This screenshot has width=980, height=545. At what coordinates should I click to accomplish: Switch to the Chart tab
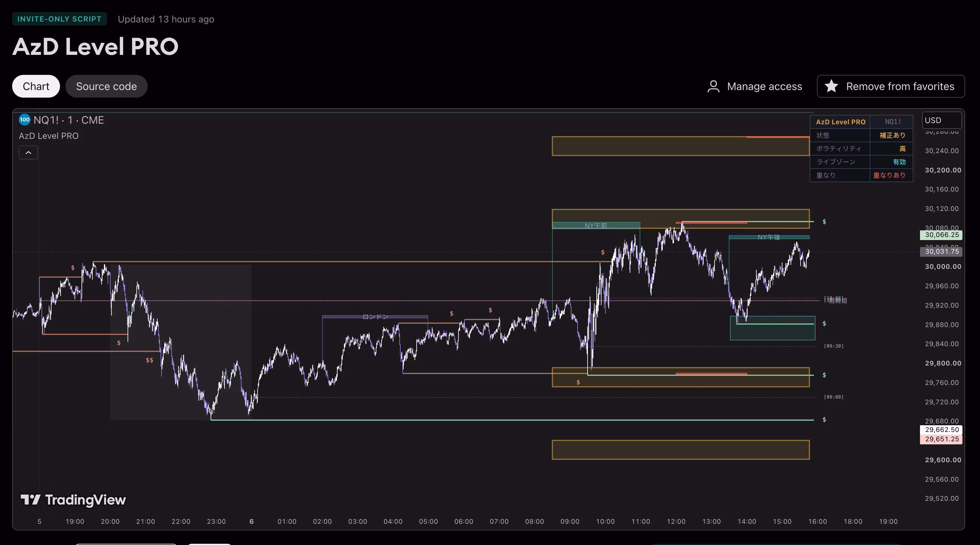click(x=36, y=86)
